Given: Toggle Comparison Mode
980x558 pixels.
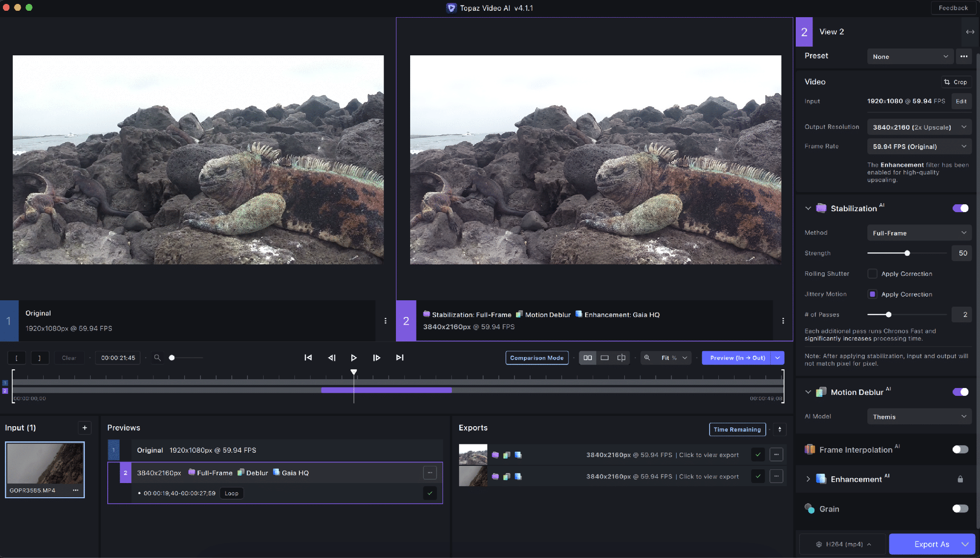Looking at the screenshot, I should pos(537,358).
